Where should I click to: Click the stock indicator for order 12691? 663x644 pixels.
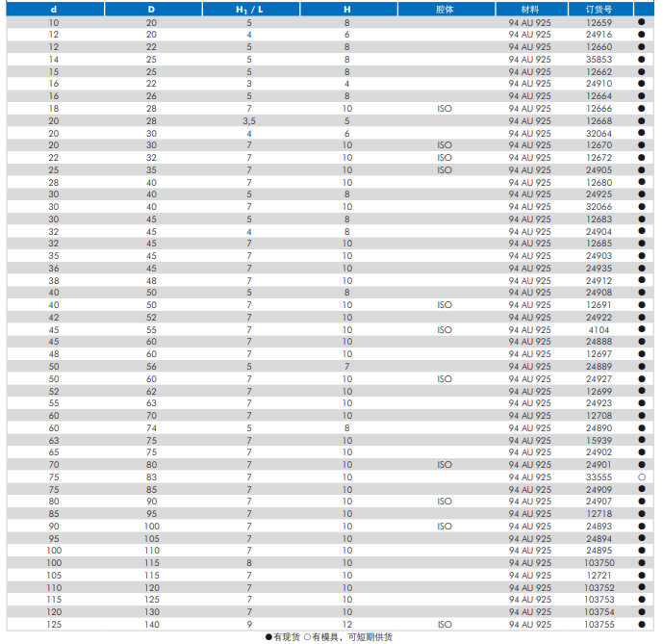641,305
